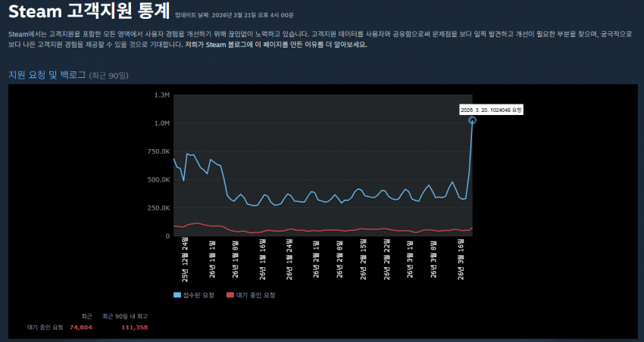Click the 111,358 90-day high value
Screen dimensions: 644x342
click(x=134, y=327)
